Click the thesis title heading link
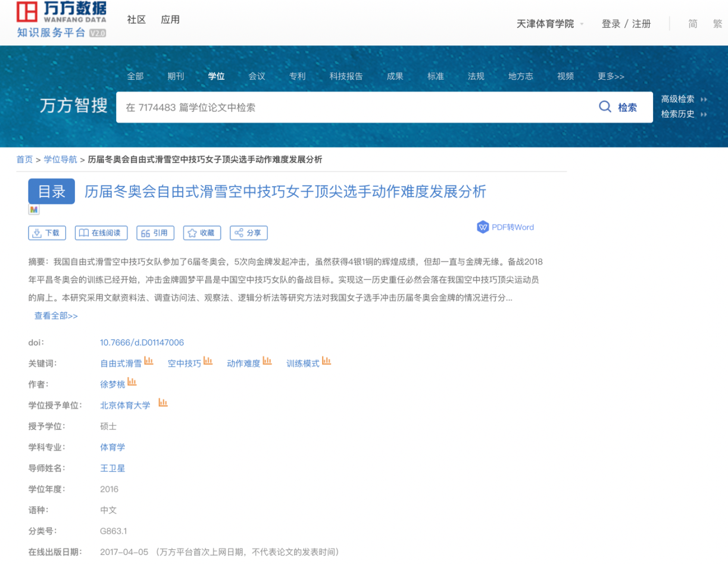 click(x=285, y=191)
